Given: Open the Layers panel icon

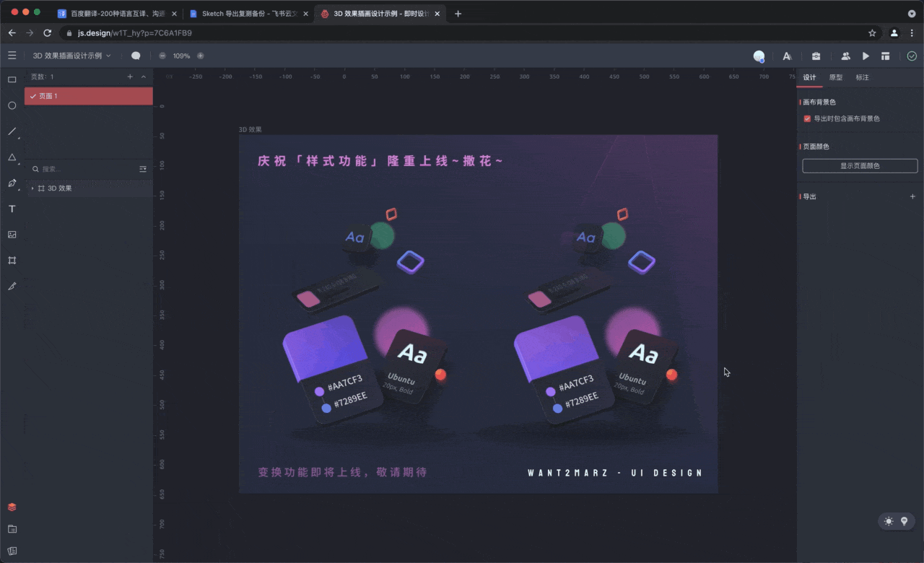Looking at the screenshot, I should point(12,507).
